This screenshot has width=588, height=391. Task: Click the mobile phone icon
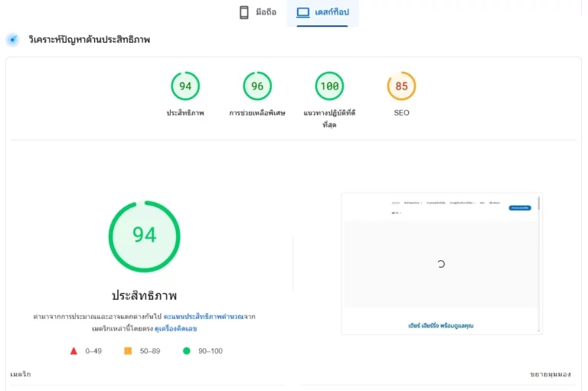(x=243, y=12)
